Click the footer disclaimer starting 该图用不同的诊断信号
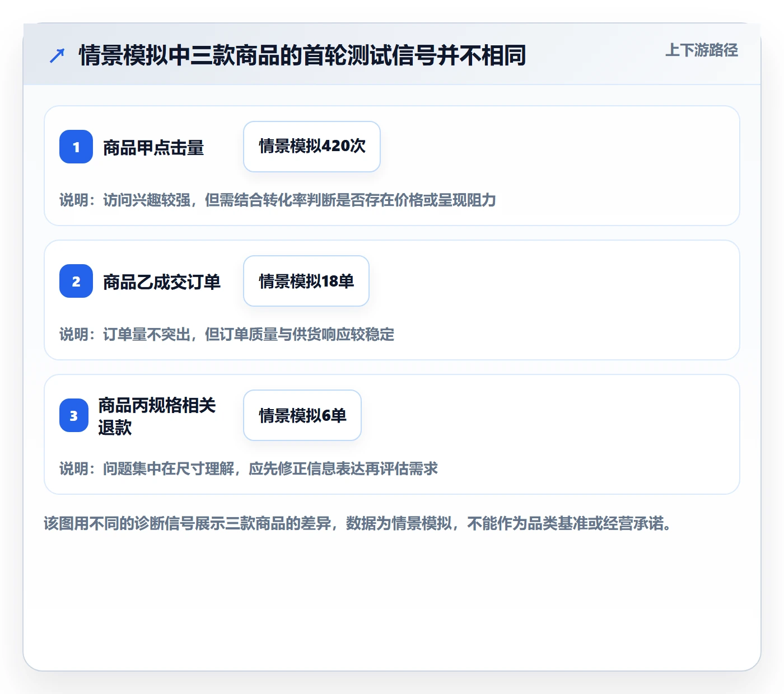Viewport: 784px width, 694px height. click(358, 523)
